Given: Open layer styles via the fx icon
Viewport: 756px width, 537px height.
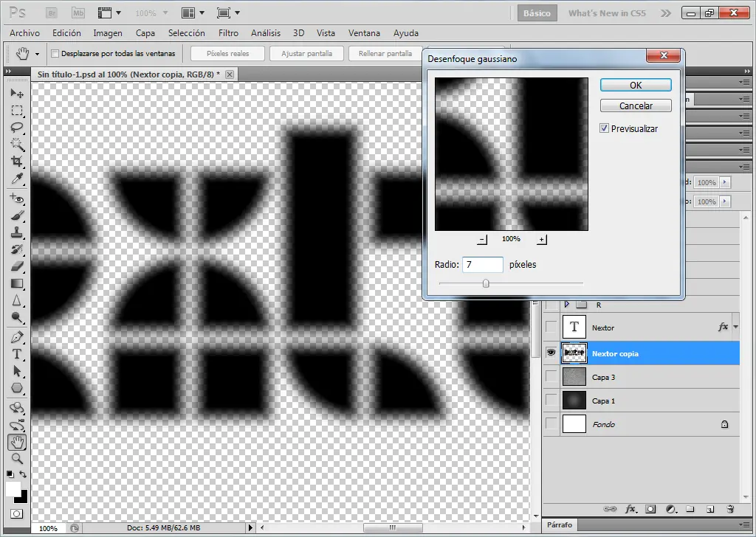Looking at the screenshot, I should (630, 509).
